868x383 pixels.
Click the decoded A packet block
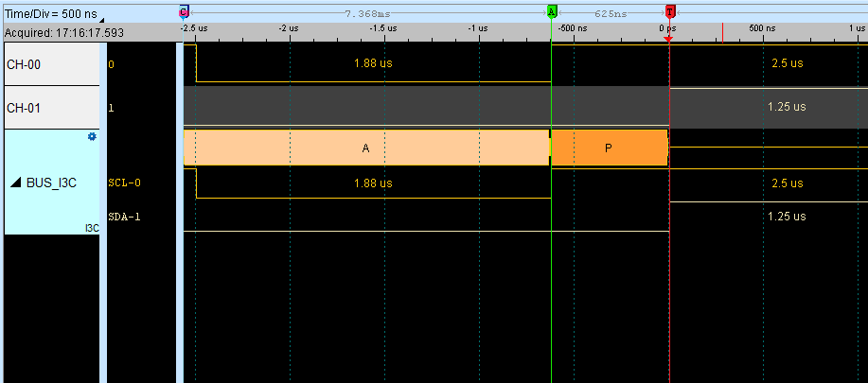coord(366,148)
